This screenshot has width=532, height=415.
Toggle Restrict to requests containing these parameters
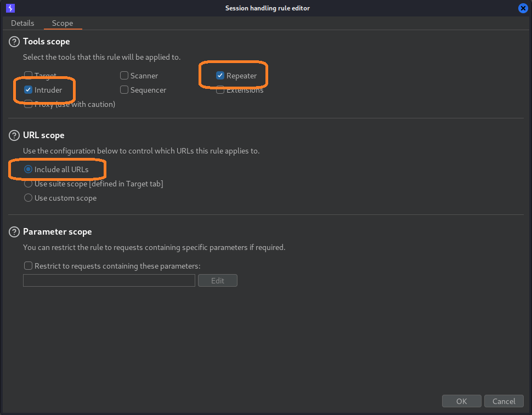click(28, 266)
